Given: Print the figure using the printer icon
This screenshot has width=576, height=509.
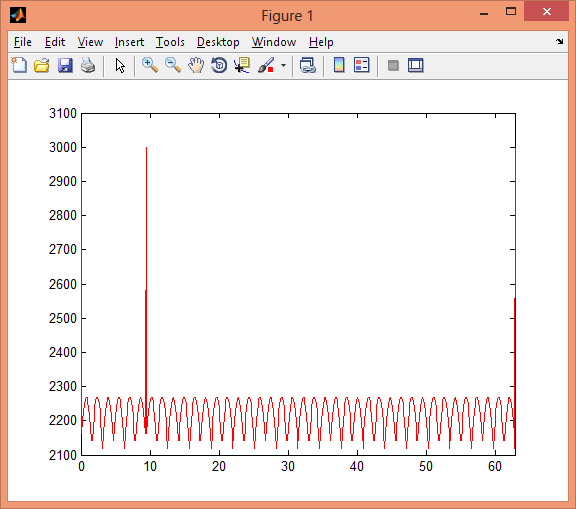Looking at the screenshot, I should click(x=88, y=65).
